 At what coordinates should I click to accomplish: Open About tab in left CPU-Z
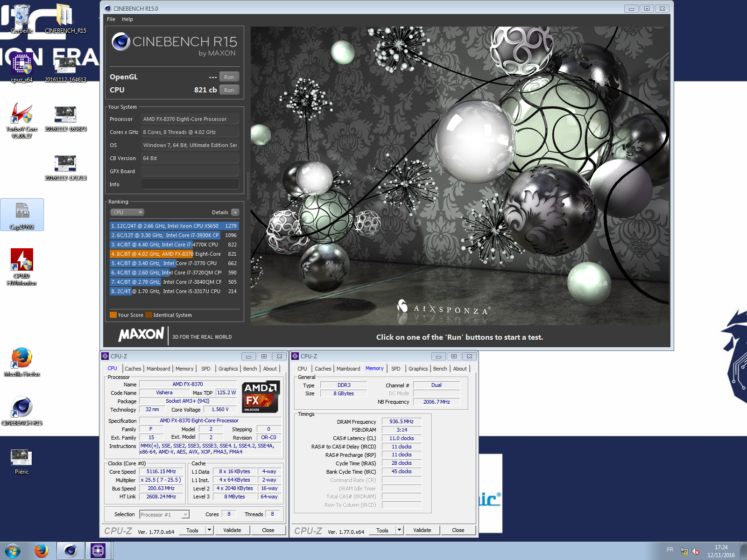point(270,369)
